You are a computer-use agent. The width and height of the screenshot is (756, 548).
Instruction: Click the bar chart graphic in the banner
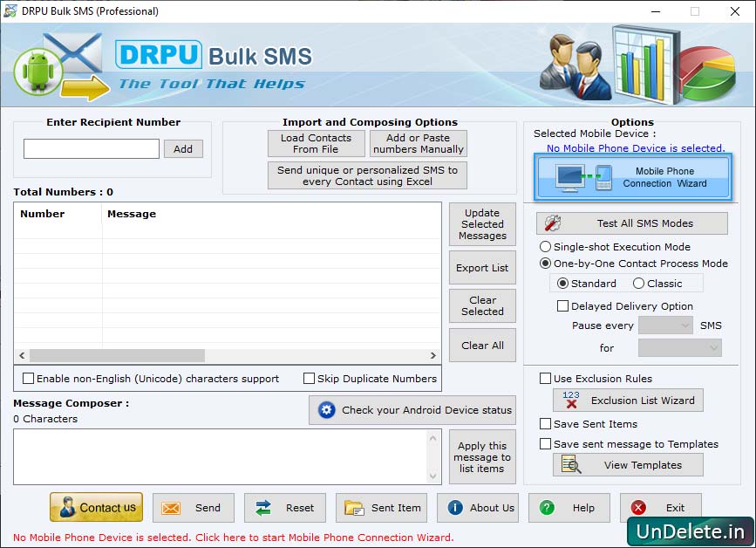click(x=646, y=63)
